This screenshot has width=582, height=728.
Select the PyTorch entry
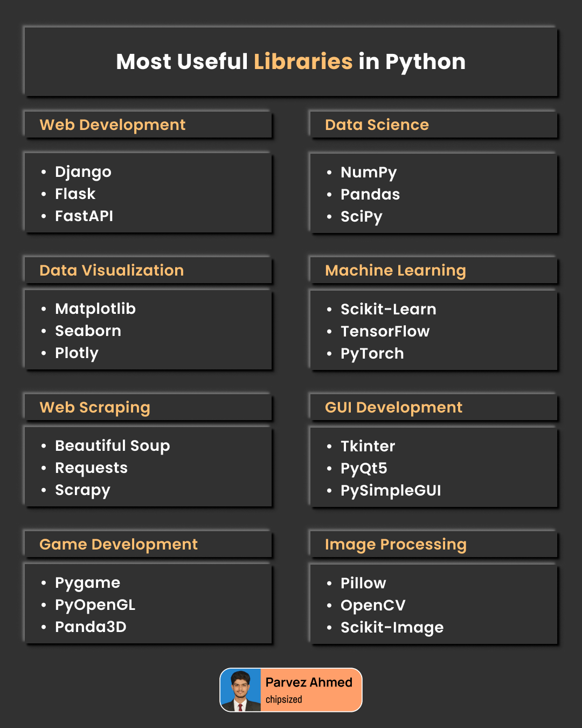(x=372, y=354)
